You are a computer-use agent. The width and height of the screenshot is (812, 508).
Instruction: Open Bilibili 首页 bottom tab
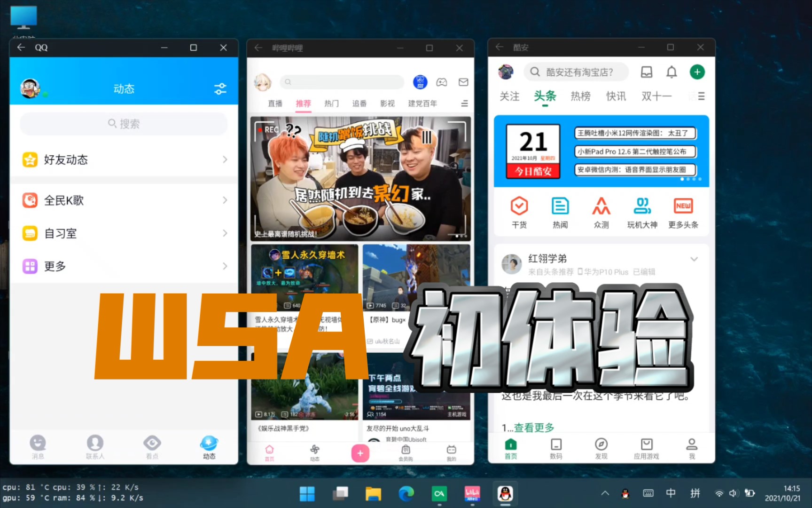pyautogui.click(x=269, y=453)
